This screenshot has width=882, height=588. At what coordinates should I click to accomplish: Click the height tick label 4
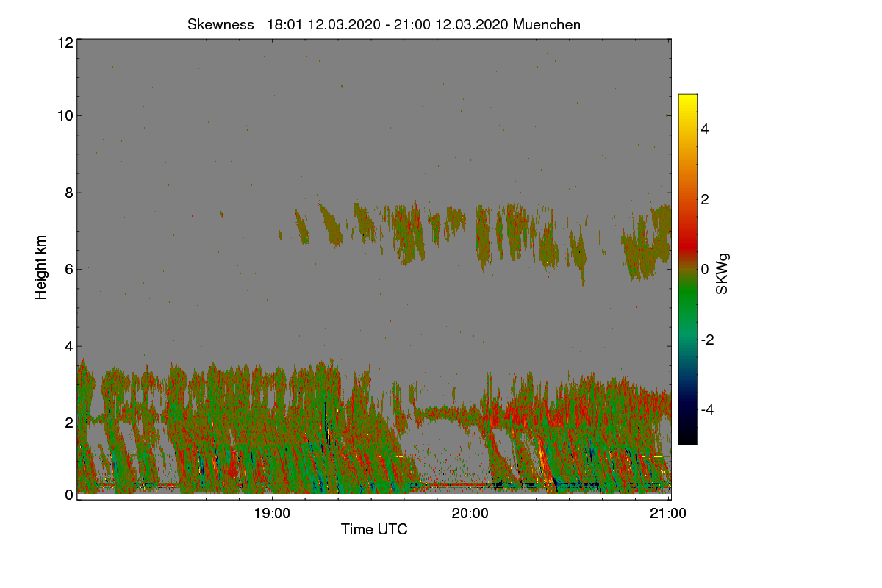[x=69, y=346]
